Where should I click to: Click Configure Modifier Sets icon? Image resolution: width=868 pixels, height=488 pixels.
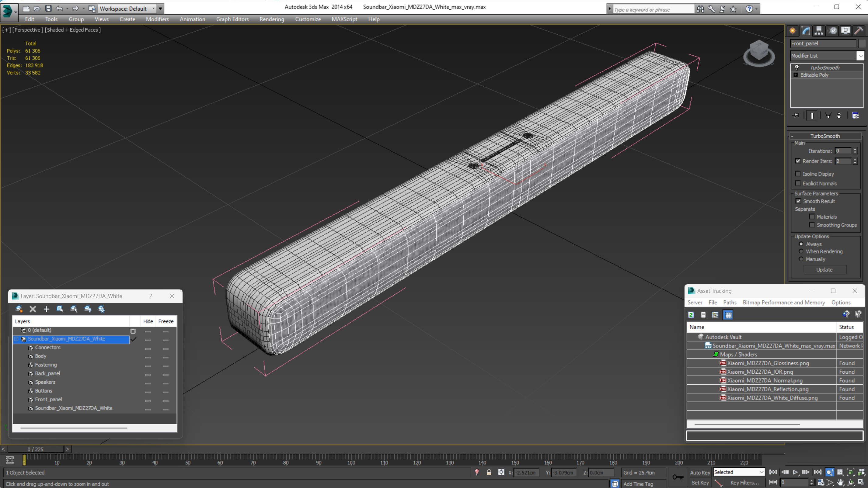pos(855,116)
